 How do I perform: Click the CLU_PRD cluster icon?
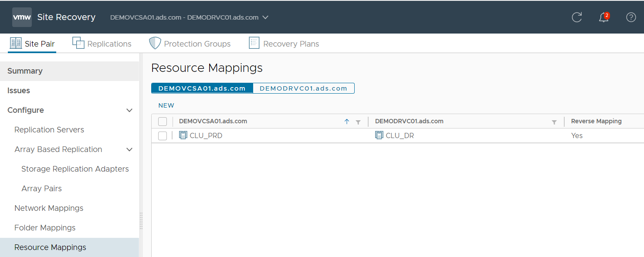point(183,135)
